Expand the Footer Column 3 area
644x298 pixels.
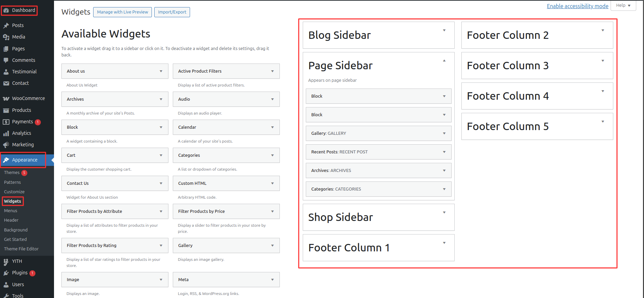click(603, 61)
